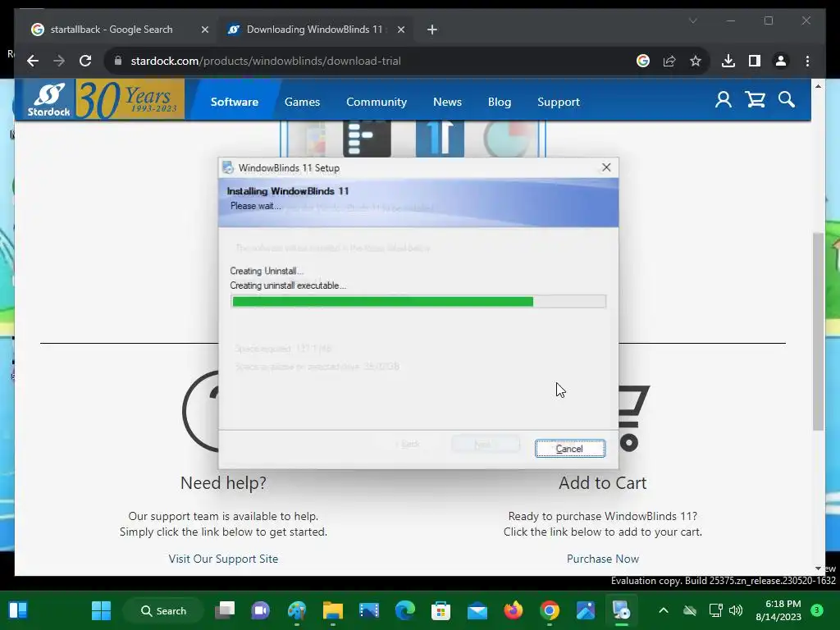
Task: Bookmark this page with the star icon
Action: coord(696,61)
